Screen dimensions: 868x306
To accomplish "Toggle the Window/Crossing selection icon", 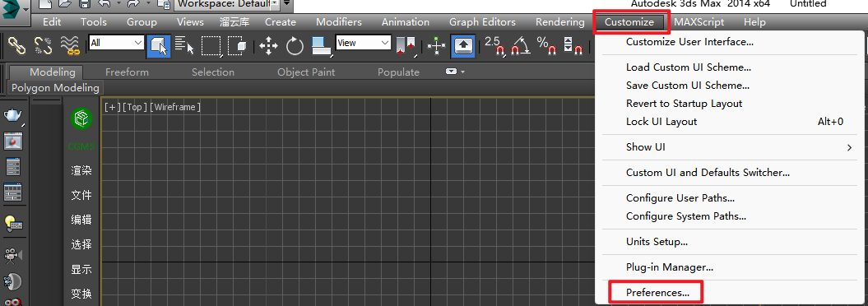I will (237, 45).
